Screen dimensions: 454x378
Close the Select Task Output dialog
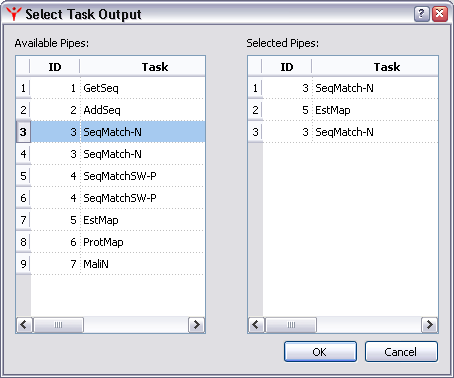pyautogui.click(x=440, y=14)
